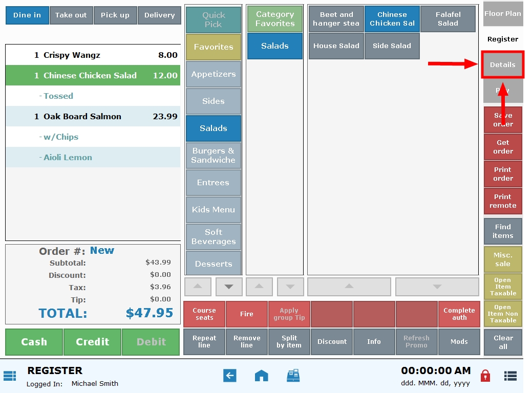
Task: Open the cash register icon
Action: (293, 376)
